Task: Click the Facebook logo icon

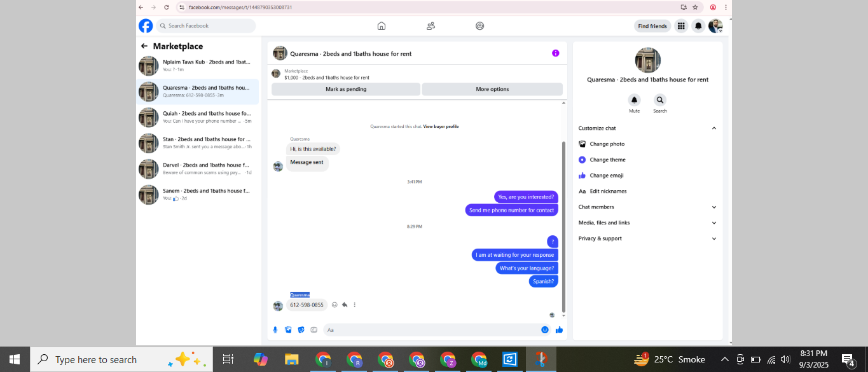Action: tap(146, 26)
